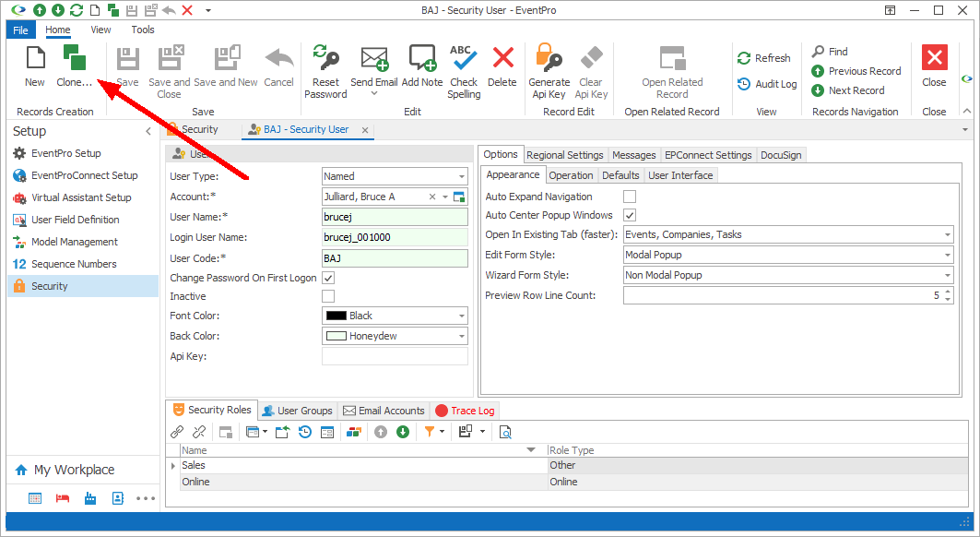The image size is (980, 537).
Task: Switch to the Trace Log tab
Action: (465, 411)
